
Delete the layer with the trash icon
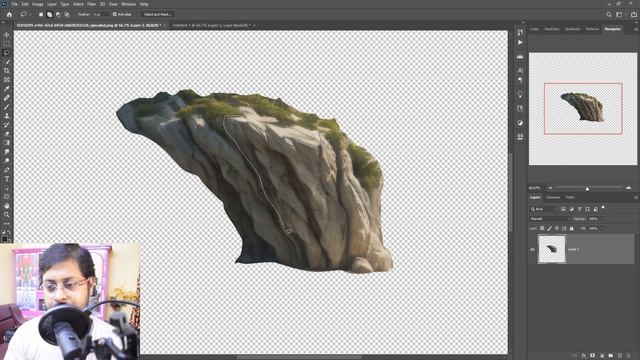tap(629, 356)
